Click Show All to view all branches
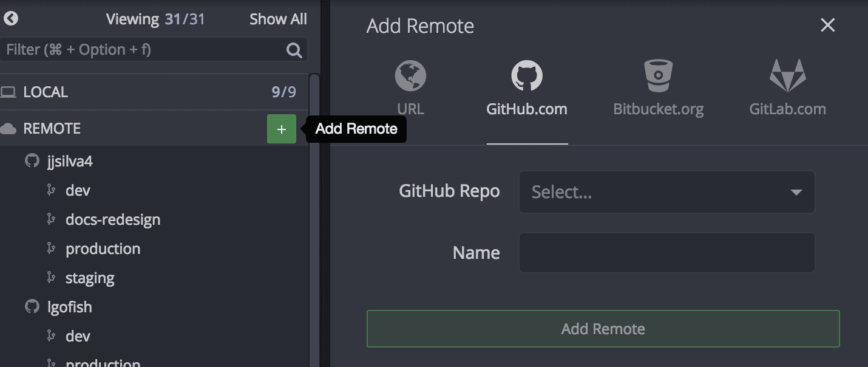 pyautogui.click(x=278, y=18)
